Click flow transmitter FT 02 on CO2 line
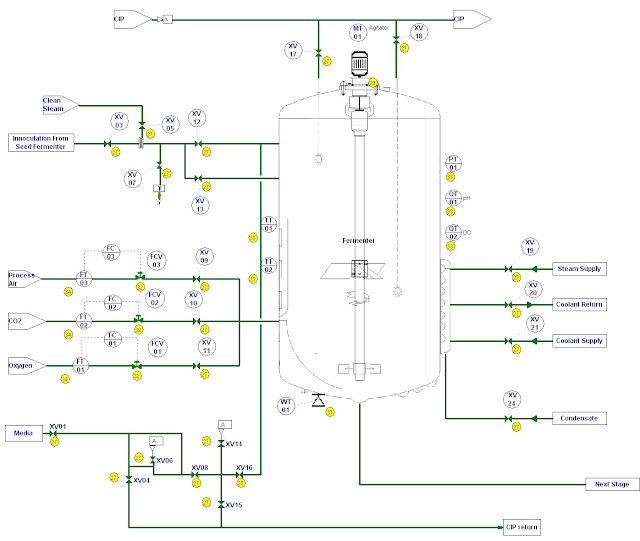This screenshot has height=541, width=640. tap(84, 321)
